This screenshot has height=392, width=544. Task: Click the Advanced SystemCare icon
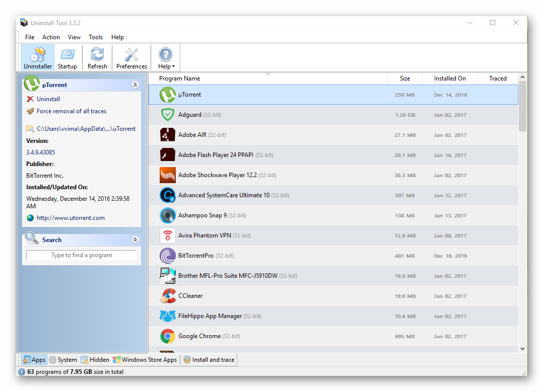168,195
